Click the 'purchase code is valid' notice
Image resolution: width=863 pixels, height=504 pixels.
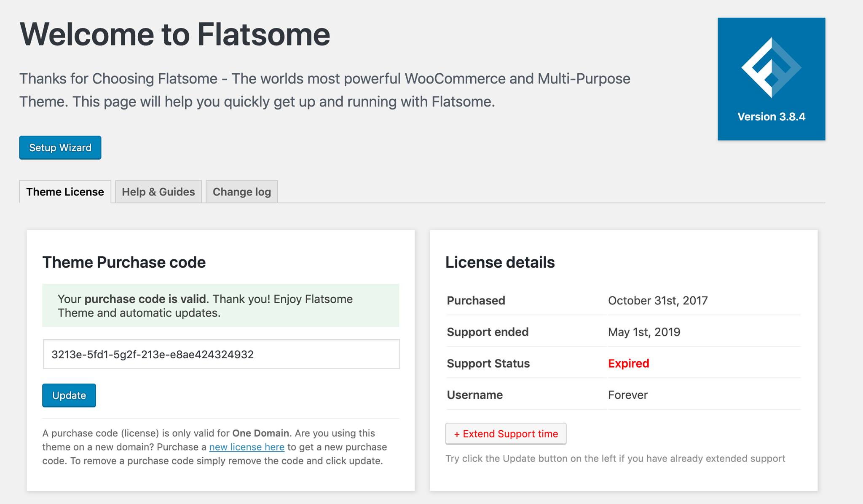[x=221, y=306]
